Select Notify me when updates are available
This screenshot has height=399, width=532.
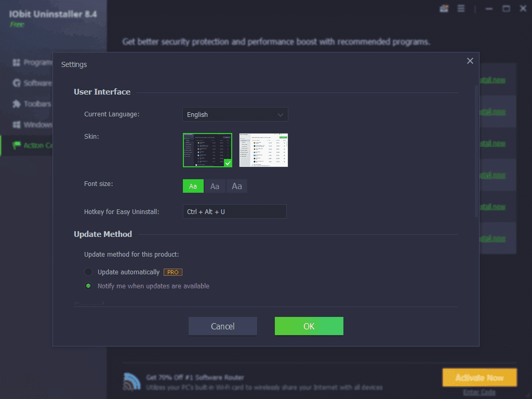click(88, 286)
